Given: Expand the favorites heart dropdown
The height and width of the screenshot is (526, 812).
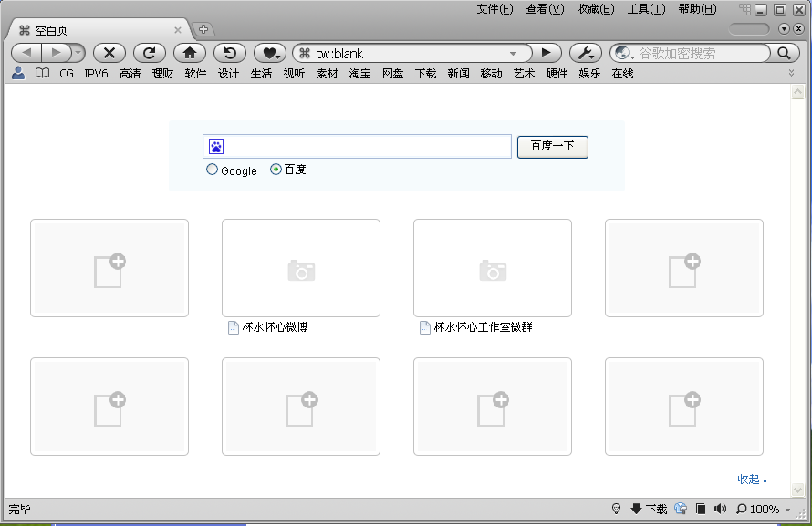Looking at the screenshot, I should pos(270,53).
